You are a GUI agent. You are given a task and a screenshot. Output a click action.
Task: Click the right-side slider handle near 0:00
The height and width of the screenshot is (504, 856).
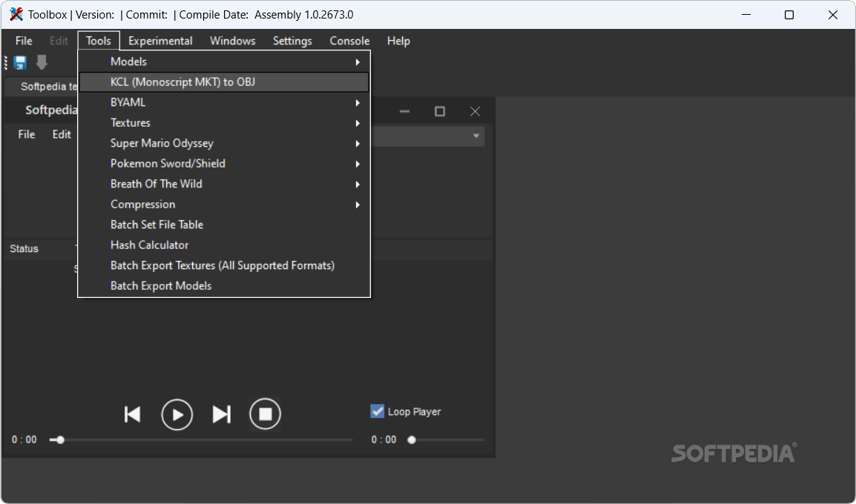412,440
